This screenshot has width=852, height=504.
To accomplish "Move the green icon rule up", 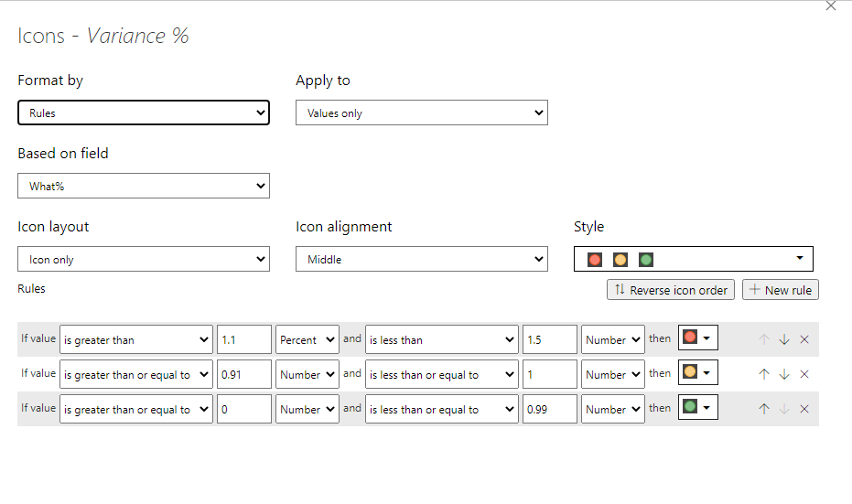I will pyautogui.click(x=764, y=409).
